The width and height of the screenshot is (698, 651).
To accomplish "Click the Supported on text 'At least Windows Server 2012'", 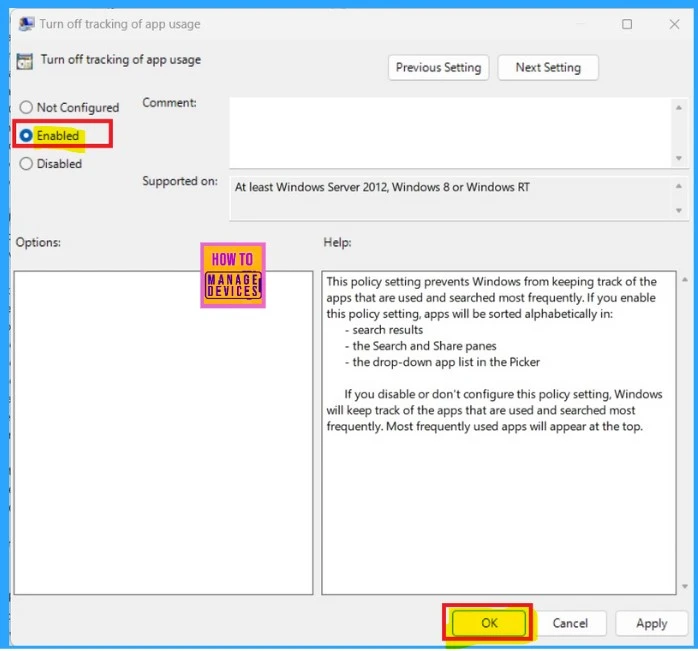I will pyautogui.click(x=311, y=187).
